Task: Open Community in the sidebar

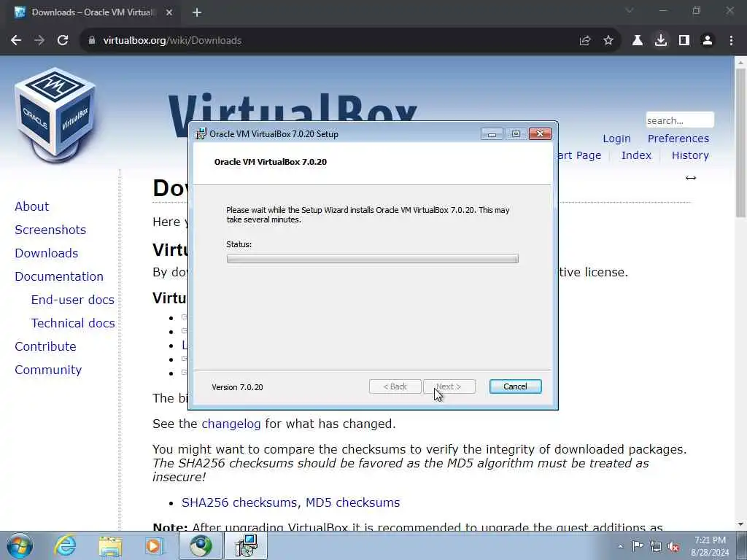Action: point(48,370)
